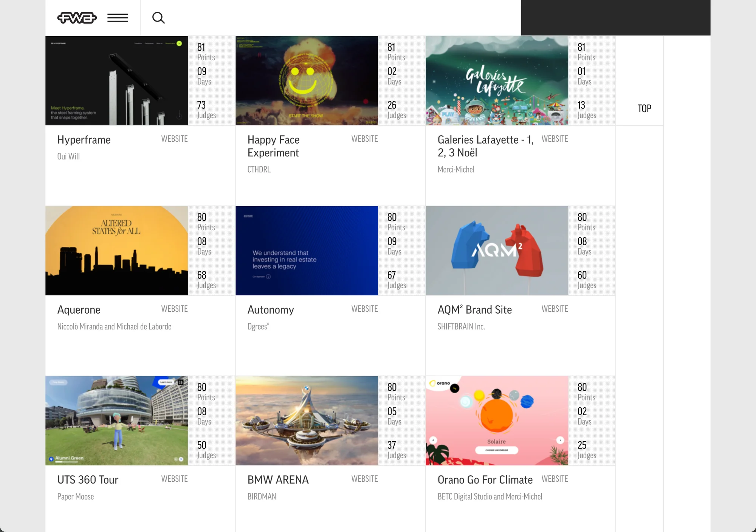Viewport: 756px width, 532px height.
Task: Open the AQM² Brand Site title
Action: coord(475,310)
